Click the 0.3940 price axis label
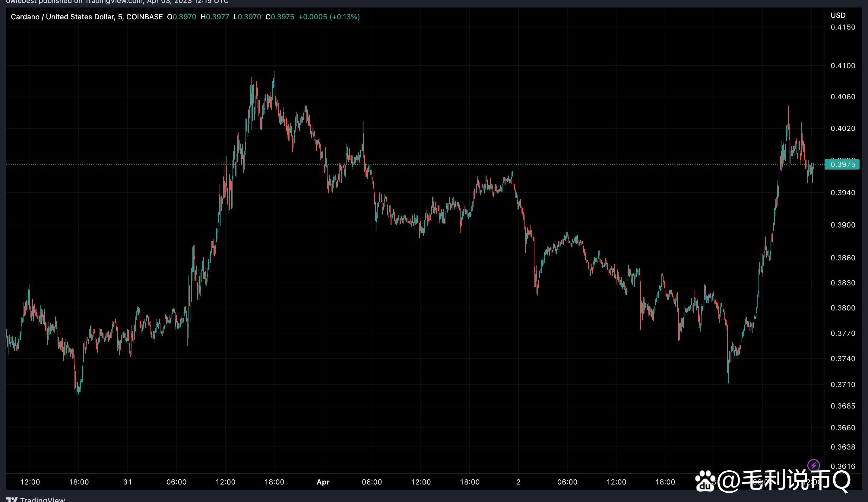Image resolution: width=868 pixels, height=502 pixels. (843, 192)
